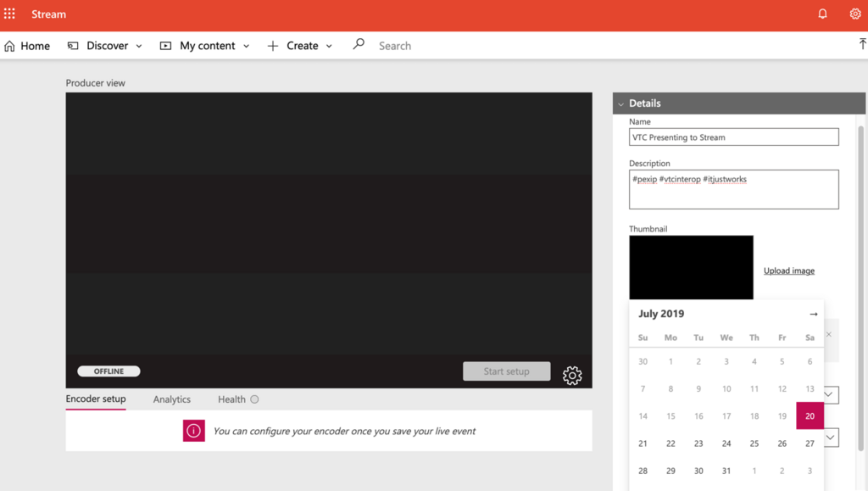The width and height of the screenshot is (868, 491).
Task: Edit the Name field
Action: pyautogui.click(x=733, y=137)
